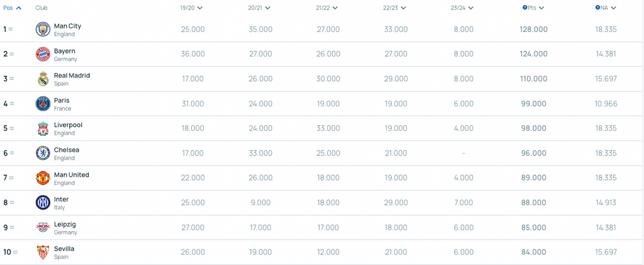The image size is (644, 265).
Task: Sort by the 22/23 season header
Action: pos(395,8)
